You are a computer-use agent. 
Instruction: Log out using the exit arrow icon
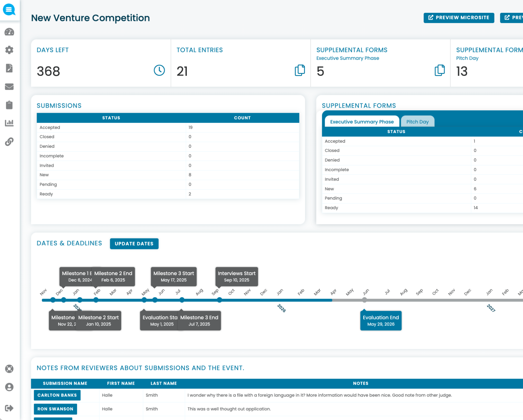[x=9, y=408]
